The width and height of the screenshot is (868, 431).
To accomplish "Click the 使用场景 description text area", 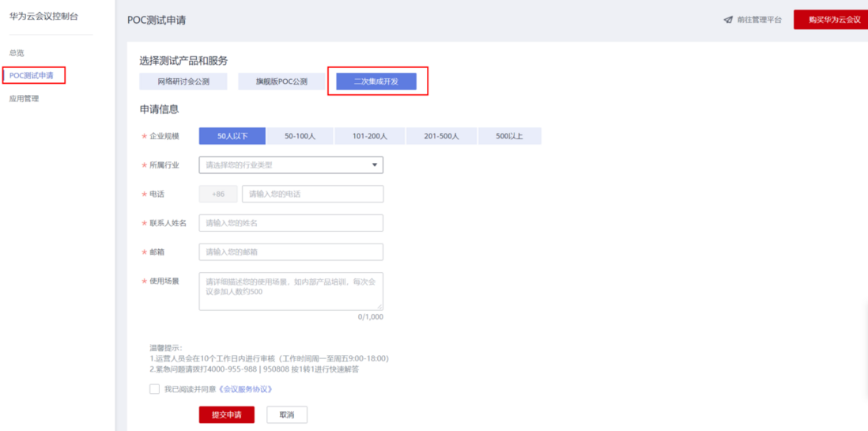I will pyautogui.click(x=291, y=291).
